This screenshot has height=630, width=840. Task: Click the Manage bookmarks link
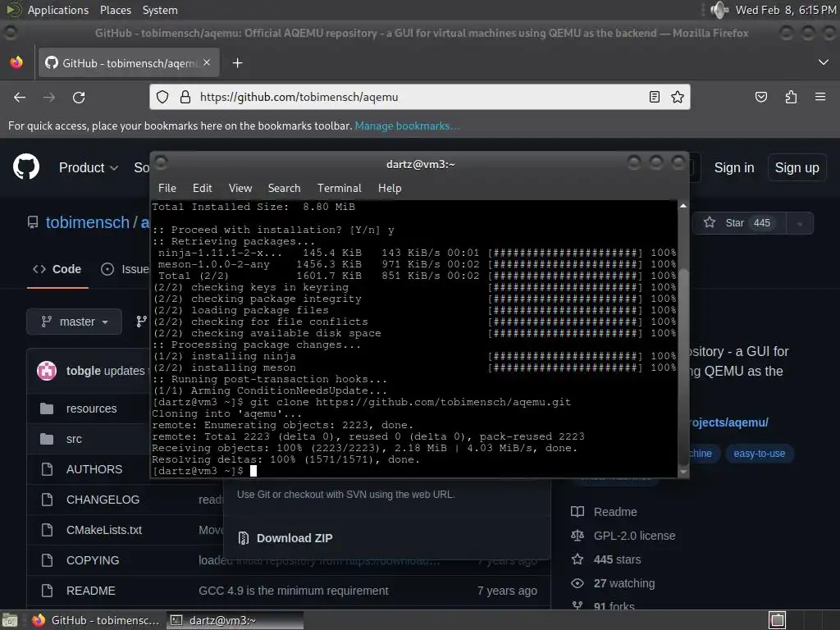(x=407, y=126)
